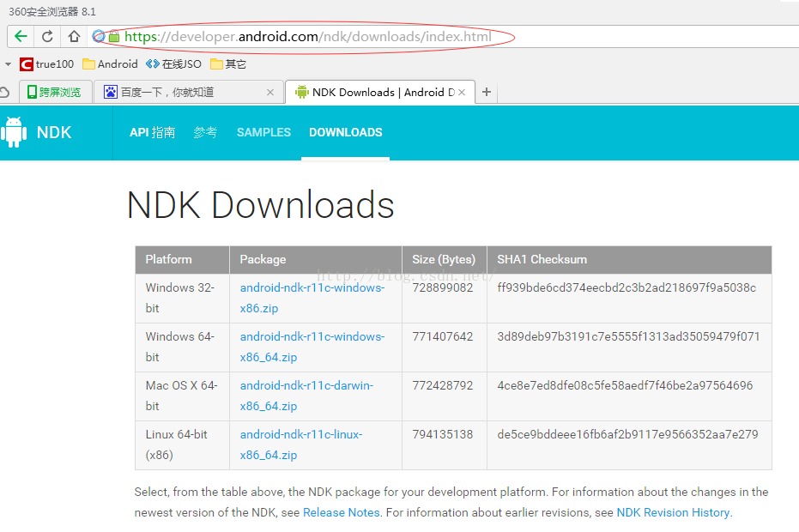This screenshot has width=799, height=532.
Task: Click the undo-close tab arrow icon
Action: coord(4,92)
